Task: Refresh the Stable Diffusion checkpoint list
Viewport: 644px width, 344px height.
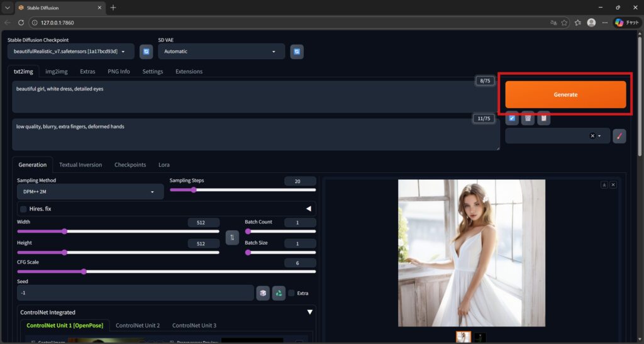Action: pos(146,52)
